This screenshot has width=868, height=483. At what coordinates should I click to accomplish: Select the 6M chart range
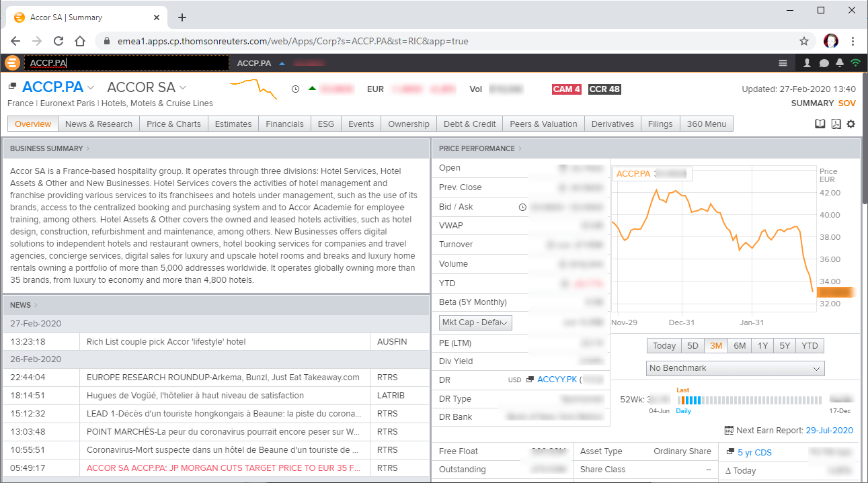[740, 345]
